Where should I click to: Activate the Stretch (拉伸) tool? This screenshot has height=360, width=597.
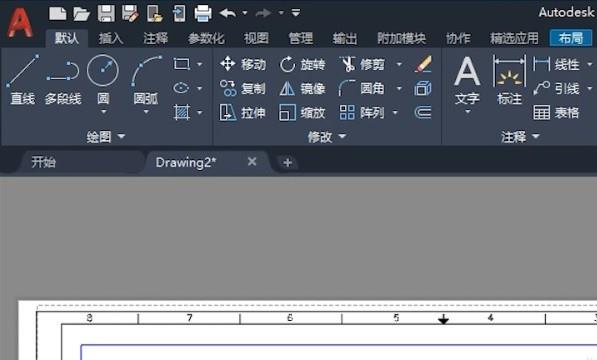(243, 113)
